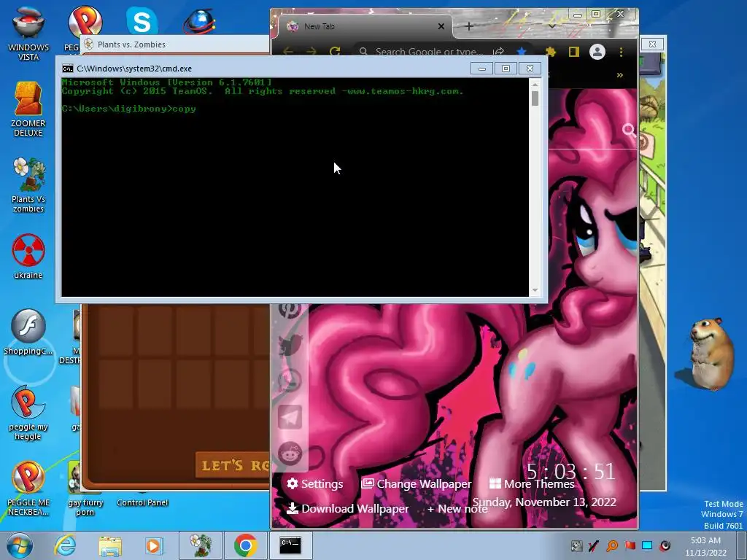Reload the Chrome page
Image resolution: width=747 pixels, height=560 pixels.
point(335,52)
